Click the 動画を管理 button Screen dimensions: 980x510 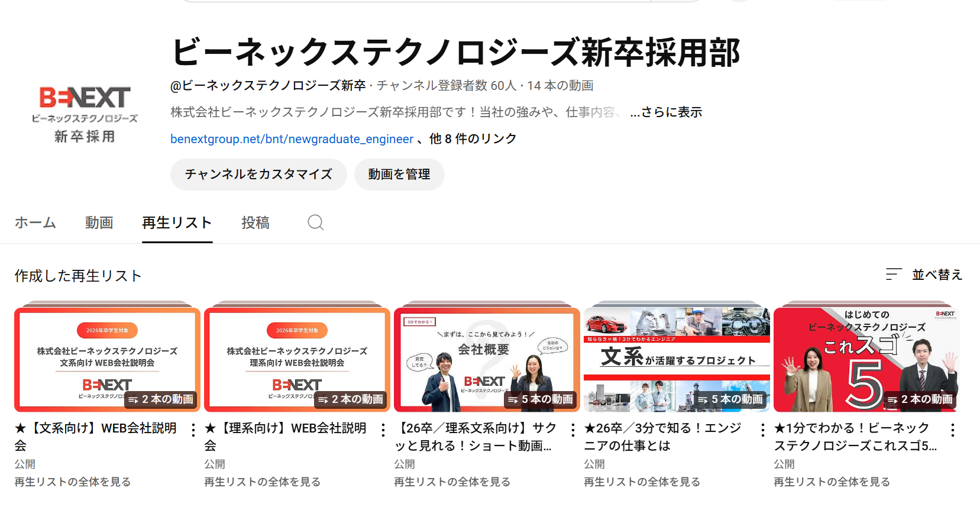coord(399,175)
